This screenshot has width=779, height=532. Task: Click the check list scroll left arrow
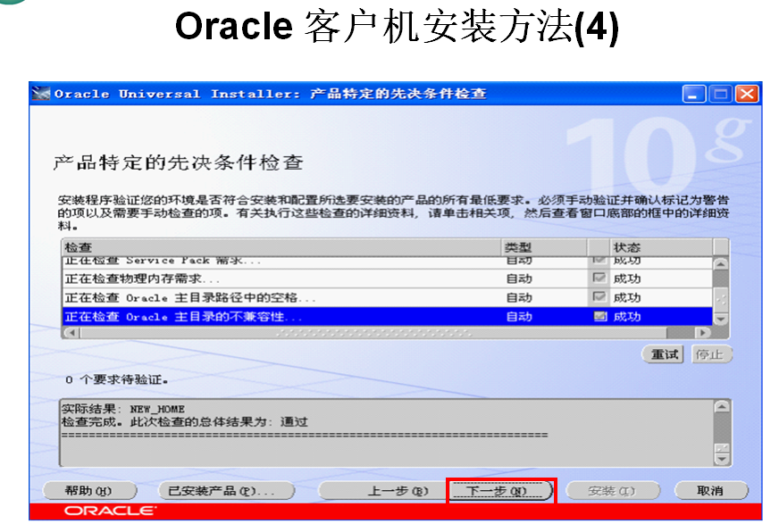click(71, 332)
